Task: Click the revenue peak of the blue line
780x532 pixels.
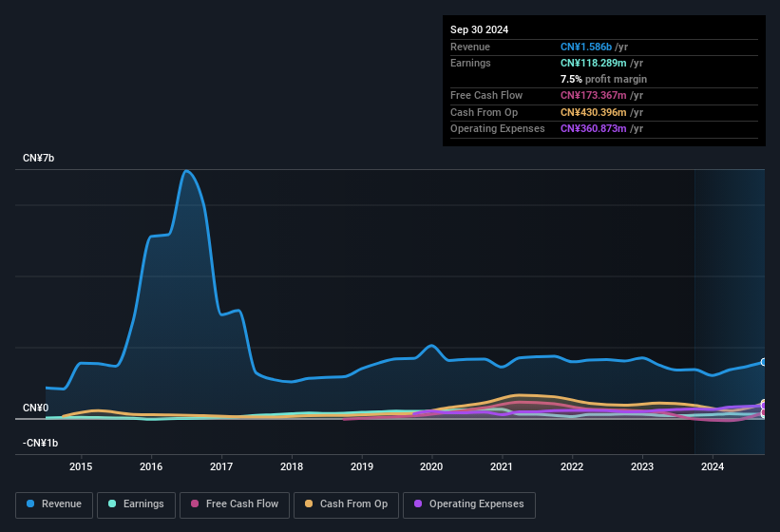Action: (186, 171)
